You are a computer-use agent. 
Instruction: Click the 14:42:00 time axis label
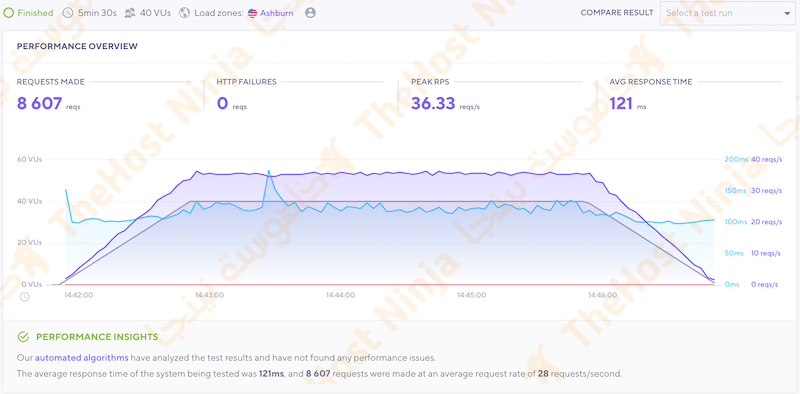(79, 295)
